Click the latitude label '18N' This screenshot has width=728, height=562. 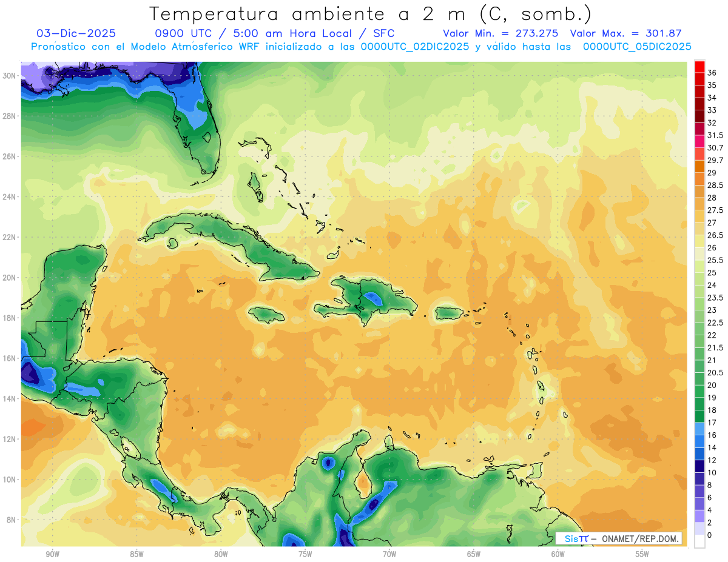(8, 318)
